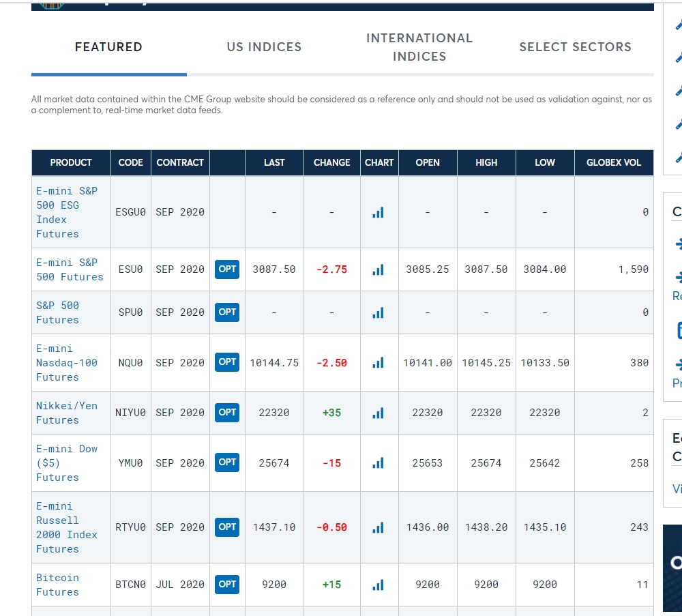Open chart icon for Bitcoin Futures
The height and width of the screenshot is (616, 682).
pyautogui.click(x=378, y=585)
